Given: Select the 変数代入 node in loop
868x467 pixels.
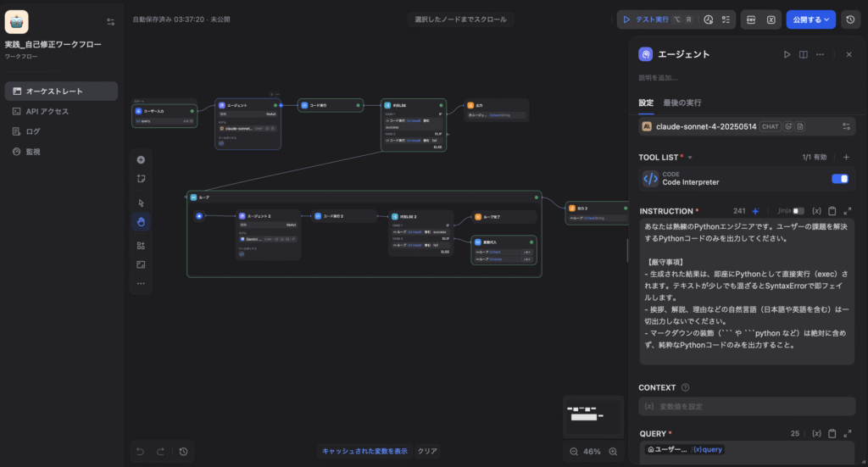Looking at the screenshot, I should (504, 250).
